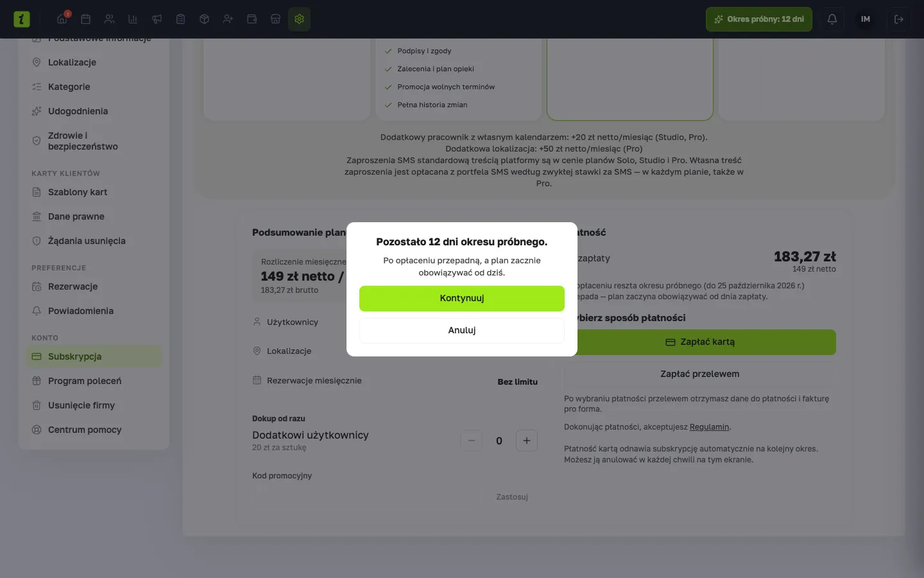Screen dimensions: 924x578
Task: Increase additional users with plus
Action: click(527, 441)
